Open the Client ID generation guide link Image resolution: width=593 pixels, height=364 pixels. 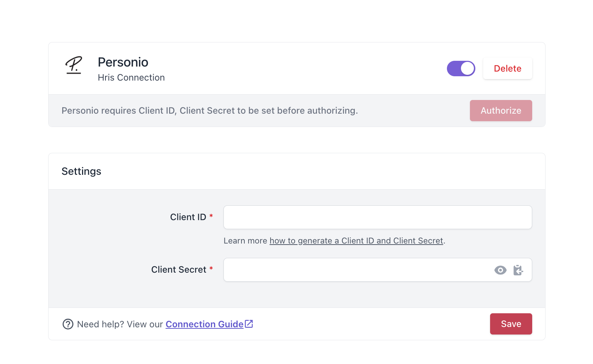pos(356,241)
